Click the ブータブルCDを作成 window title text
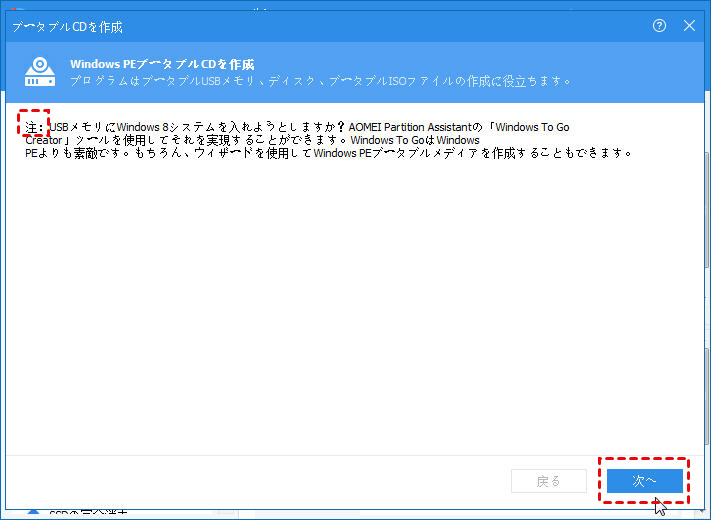This screenshot has width=711, height=520. click(x=67, y=27)
